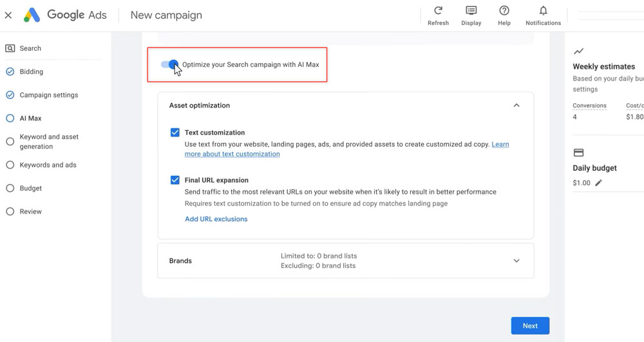Uncheck the Text customization checkbox
The width and height of the screenshot is (644, 342).
pos(175,133)
